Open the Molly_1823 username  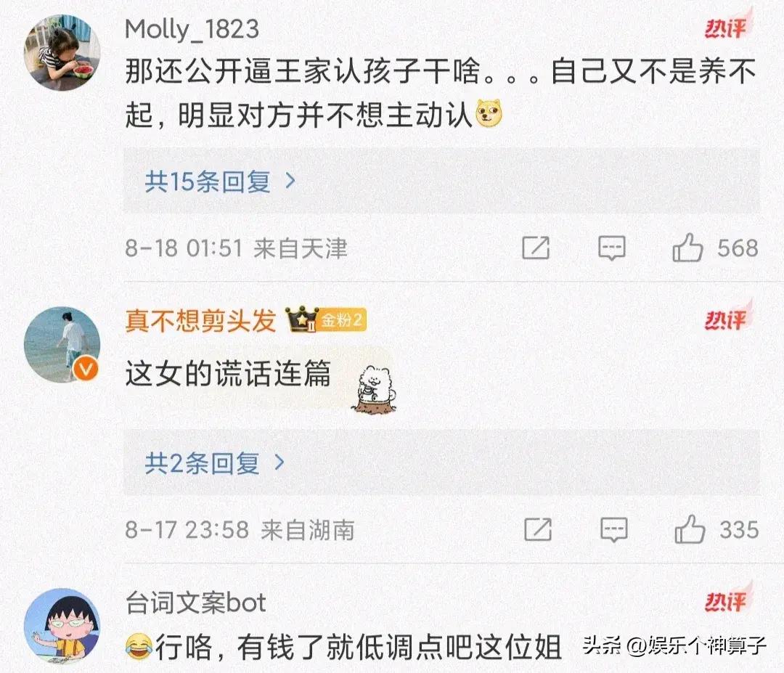192,29
